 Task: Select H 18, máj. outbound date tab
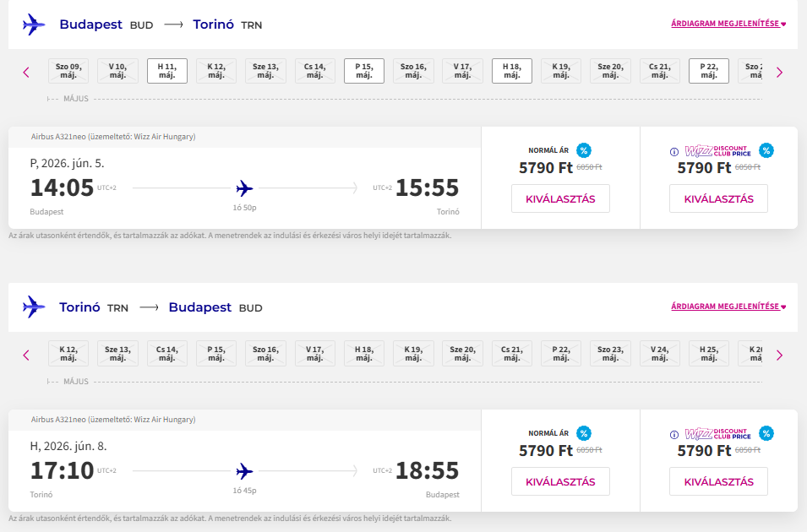(x=512, y=71)
